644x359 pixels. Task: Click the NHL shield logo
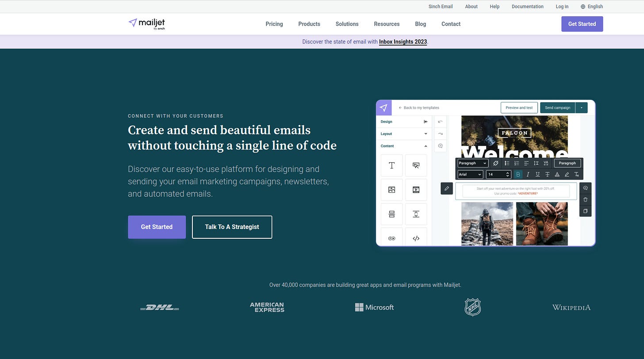coord(472,307)
